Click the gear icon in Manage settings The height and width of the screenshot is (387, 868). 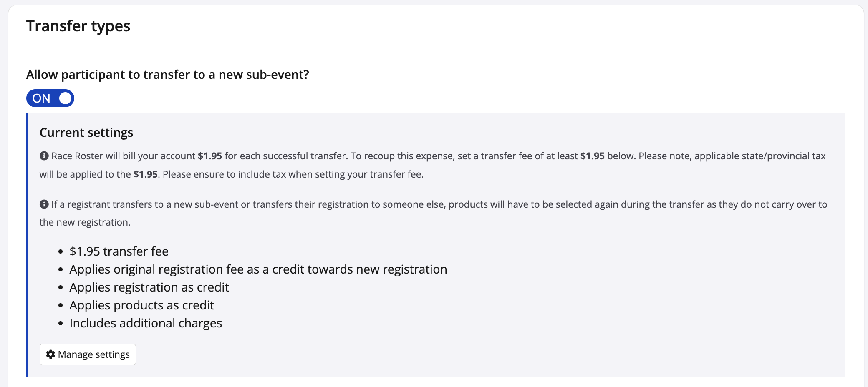[50, 354]
